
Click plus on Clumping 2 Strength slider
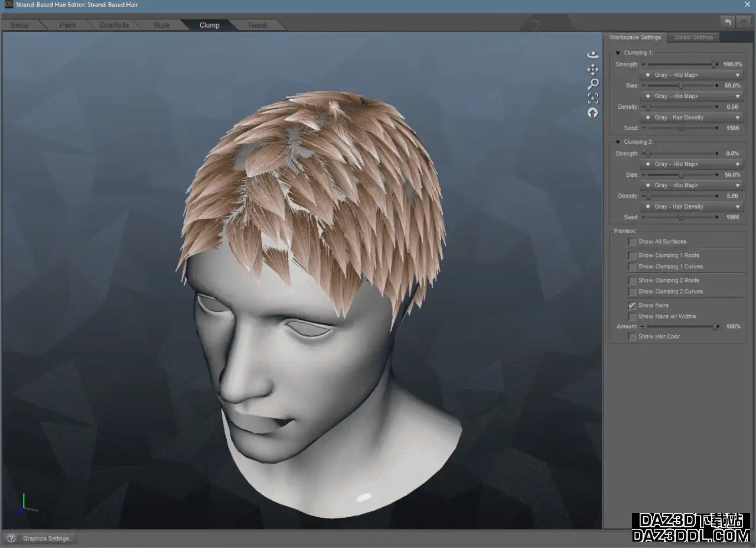(x=717, y=154)
